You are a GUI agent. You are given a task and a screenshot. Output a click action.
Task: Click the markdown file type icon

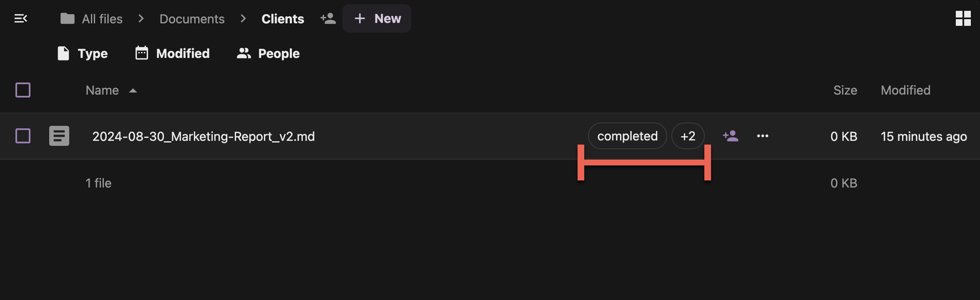[59, 136]
